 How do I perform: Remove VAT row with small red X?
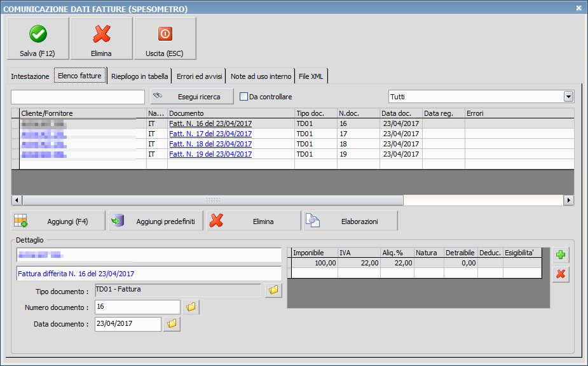561,274
